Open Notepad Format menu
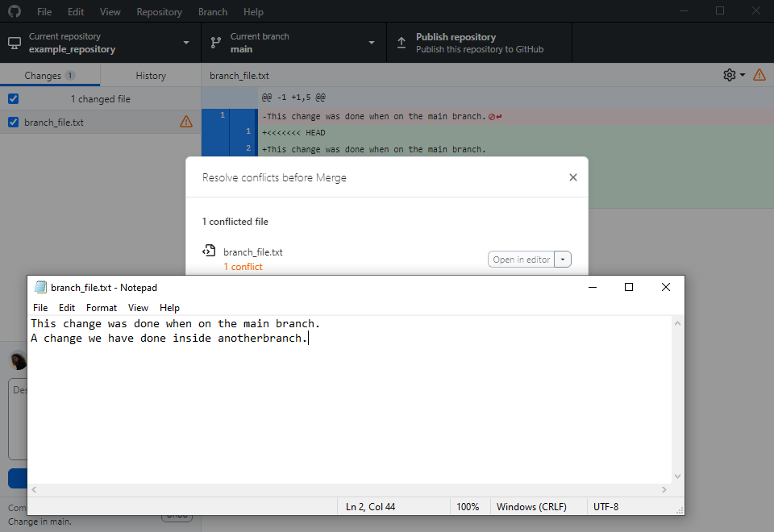The height and width of the screenshot is (532, 774). 102,308
